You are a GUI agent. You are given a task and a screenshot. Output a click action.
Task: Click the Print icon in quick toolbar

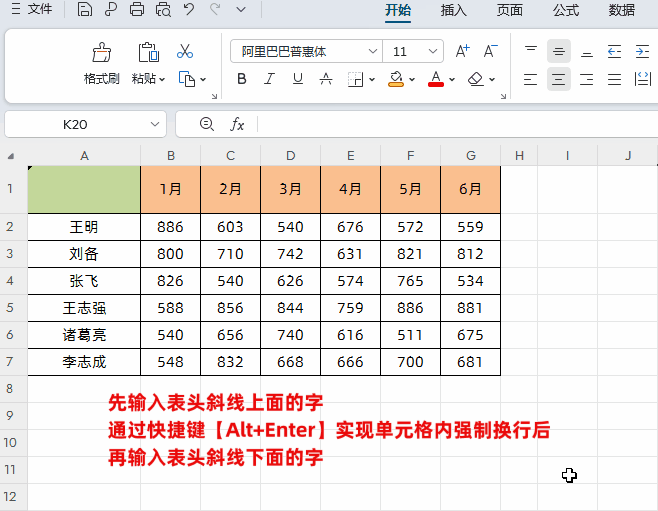click(x=137, y=10)
